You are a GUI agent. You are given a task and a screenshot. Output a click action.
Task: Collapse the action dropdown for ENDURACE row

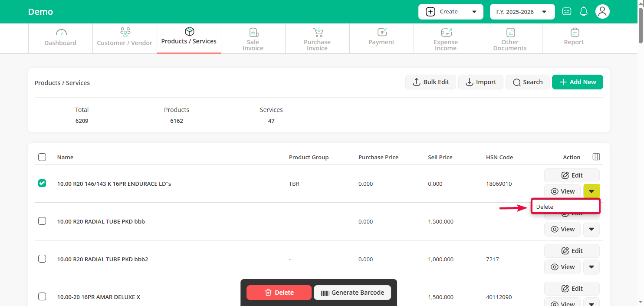tap(591, 191)
